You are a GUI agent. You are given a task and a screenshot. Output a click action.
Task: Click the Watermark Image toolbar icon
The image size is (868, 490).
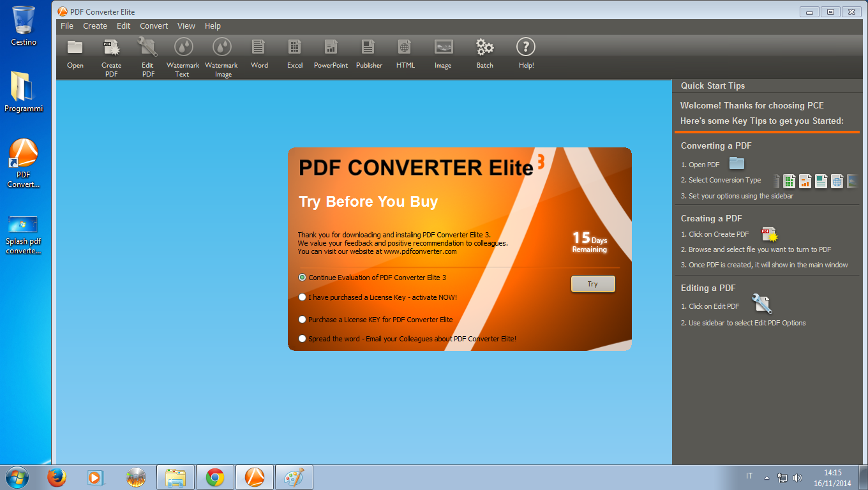coord(221,48)
